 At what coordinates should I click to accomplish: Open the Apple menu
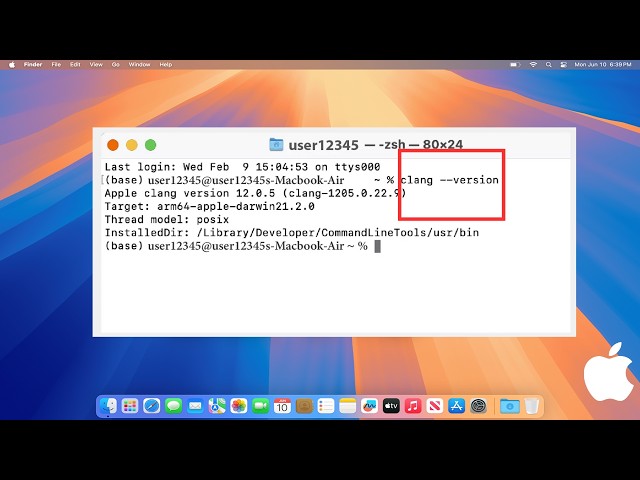[x=12, y=64]
